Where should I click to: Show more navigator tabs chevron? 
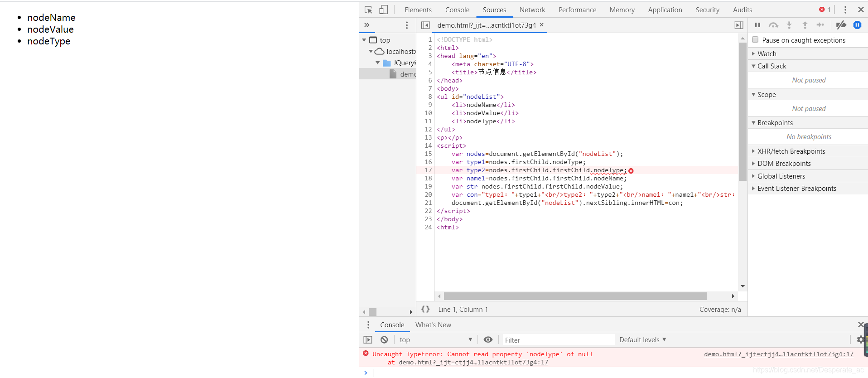(367, 25)
